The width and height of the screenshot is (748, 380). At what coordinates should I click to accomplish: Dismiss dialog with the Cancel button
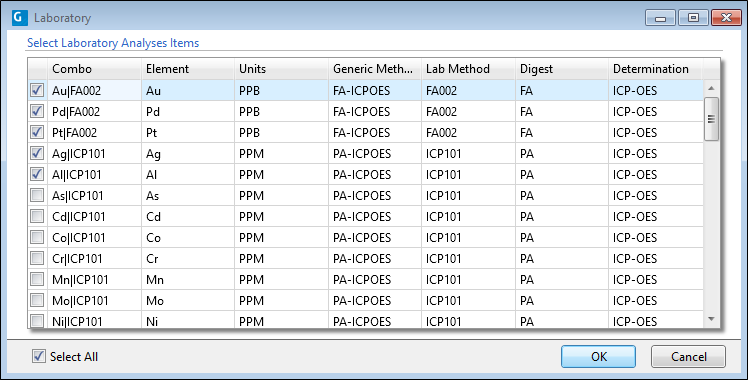point(688,357)
